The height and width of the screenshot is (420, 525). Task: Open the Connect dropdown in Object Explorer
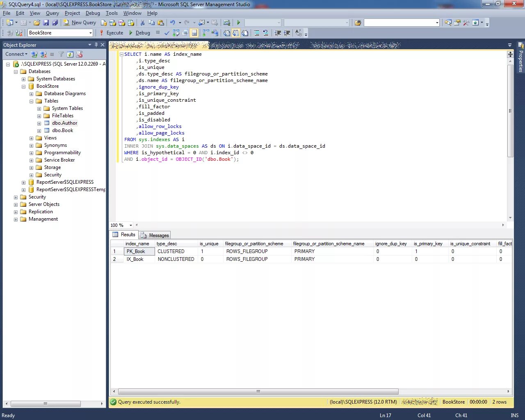click(x=16, y=54)
